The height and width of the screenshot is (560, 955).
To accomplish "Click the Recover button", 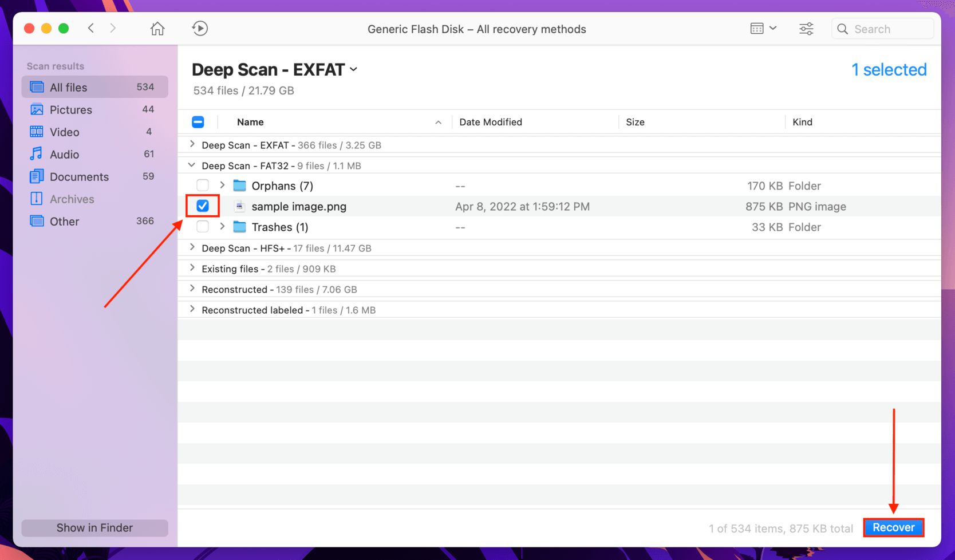I will coord(893,527).
